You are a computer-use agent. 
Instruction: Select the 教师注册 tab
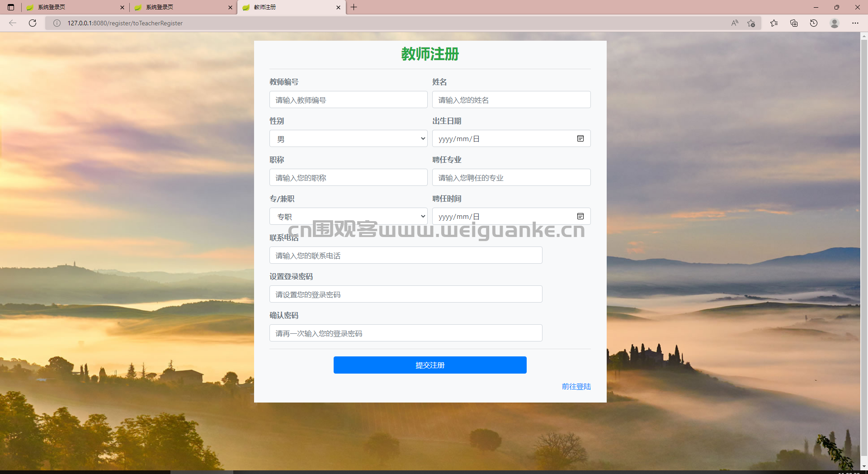click(x=291, y=7)
